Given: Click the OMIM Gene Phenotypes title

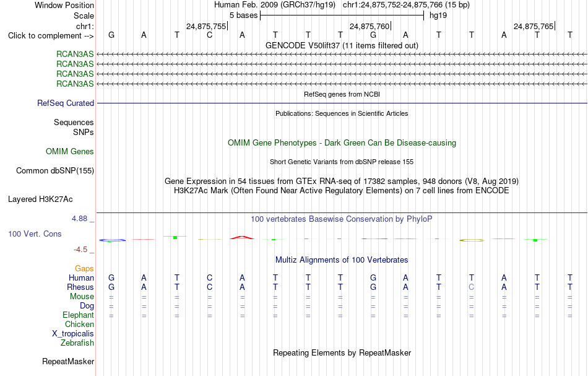Looking at the screenshot, I should click(x=342, y=143).
